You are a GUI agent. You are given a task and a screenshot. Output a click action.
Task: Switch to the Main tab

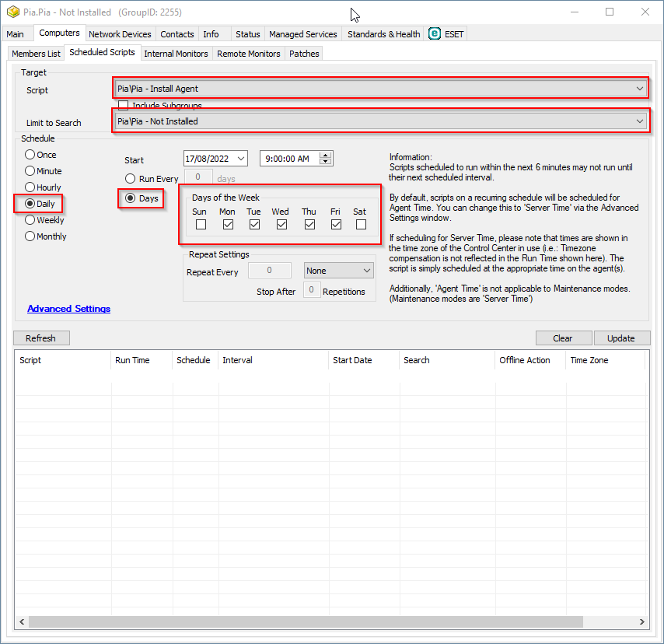(x=16, y=34)
